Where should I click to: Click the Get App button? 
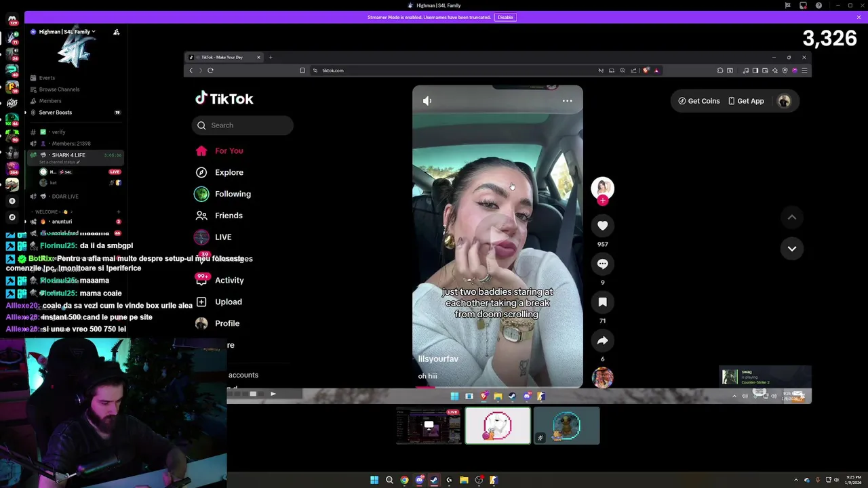tap(746, 101)
